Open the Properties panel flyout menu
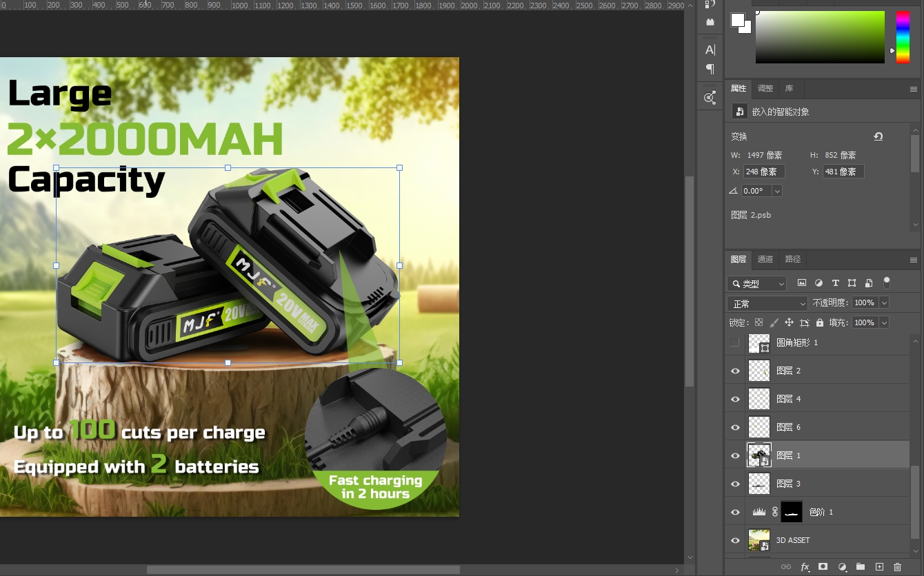This screenshot has width=924, height=576. click(x=914, y=89)
